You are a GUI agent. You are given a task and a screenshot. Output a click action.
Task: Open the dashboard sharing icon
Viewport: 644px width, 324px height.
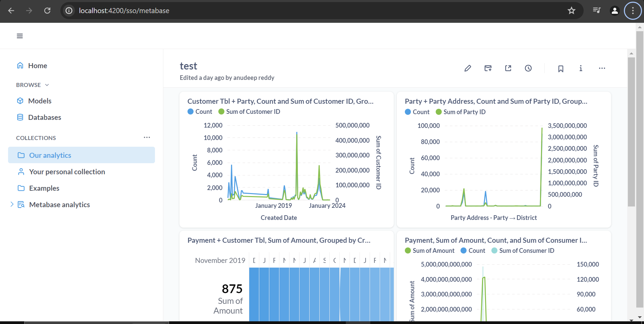click(508, 68)
